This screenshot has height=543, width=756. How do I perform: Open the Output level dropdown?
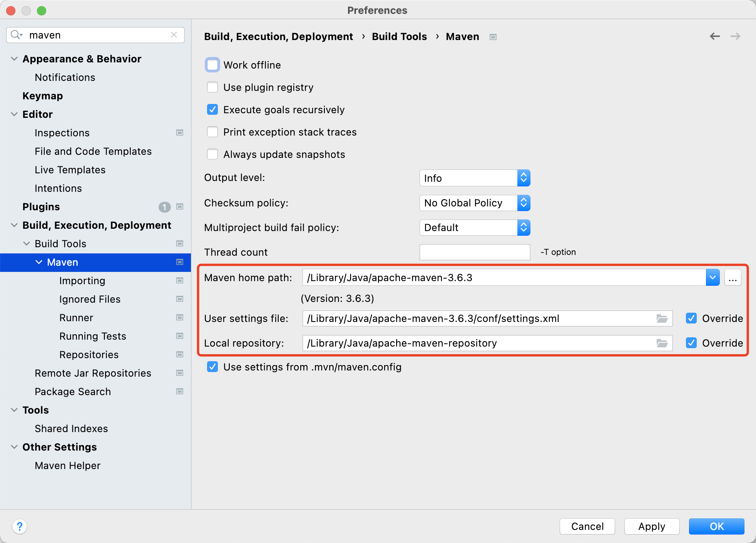(x=475, y=178)
